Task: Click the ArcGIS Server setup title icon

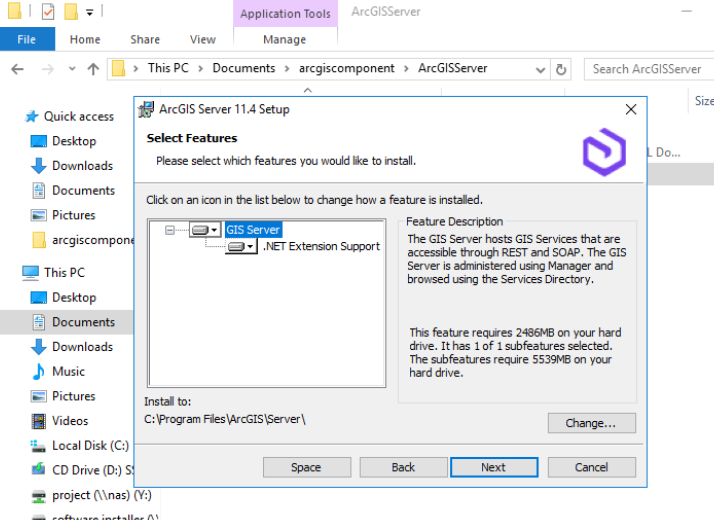Action: click(146, 109)
